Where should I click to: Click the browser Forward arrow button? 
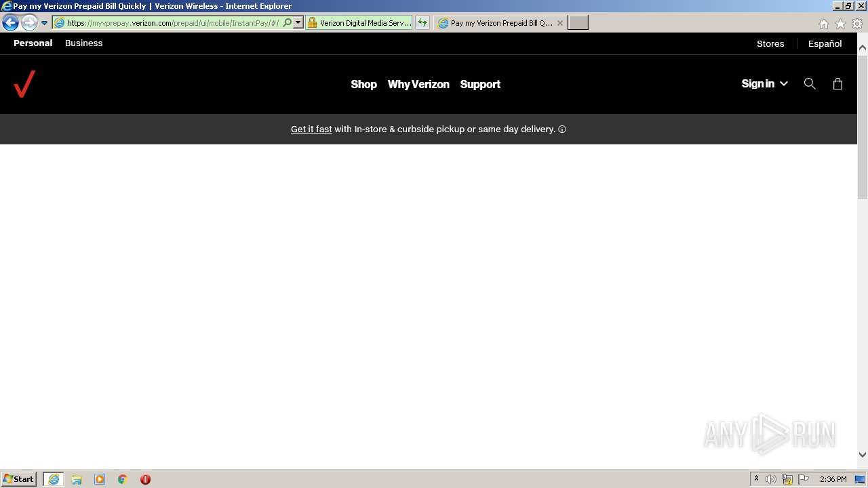pyautogui.click(x=29, y=23)
